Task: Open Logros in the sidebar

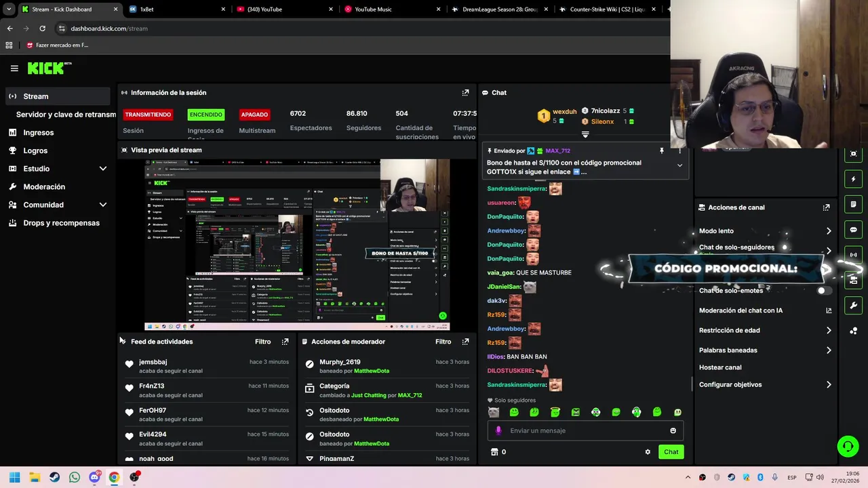Action: tap(58, 150)
